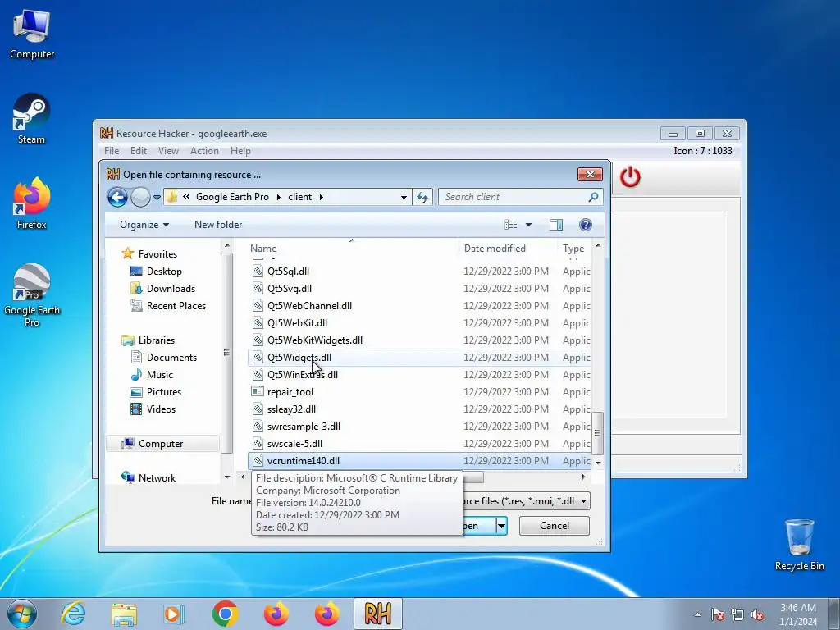Open Desktop in the navigation pane
Screen dimensions: 840x630
(x=164, y=271)
